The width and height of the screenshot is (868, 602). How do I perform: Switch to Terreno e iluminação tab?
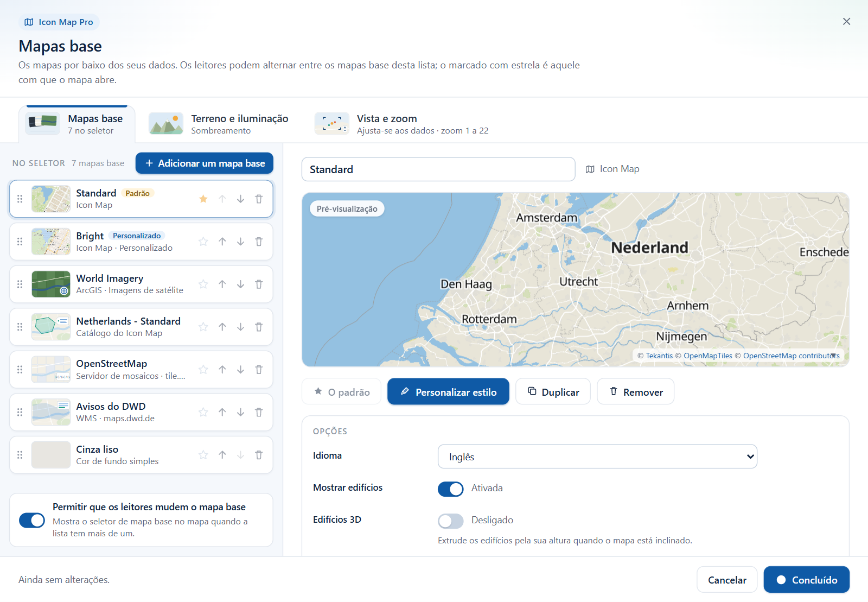219,124
